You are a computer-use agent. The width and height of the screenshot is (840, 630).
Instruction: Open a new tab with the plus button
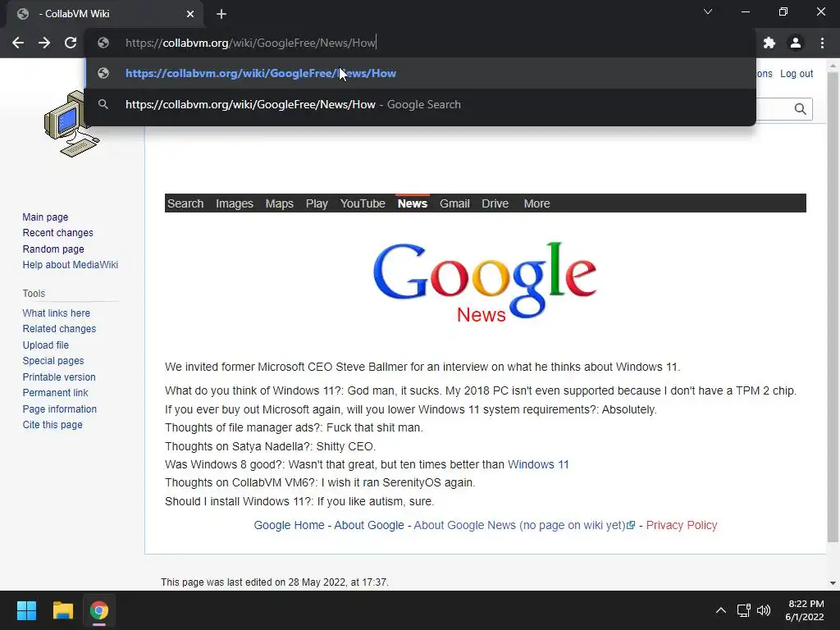click(221, 14)
